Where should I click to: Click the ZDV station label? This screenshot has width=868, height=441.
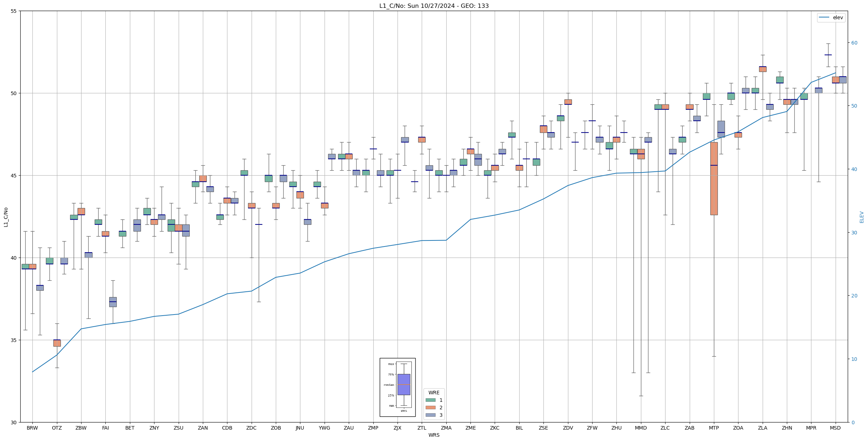coord(568,428)
